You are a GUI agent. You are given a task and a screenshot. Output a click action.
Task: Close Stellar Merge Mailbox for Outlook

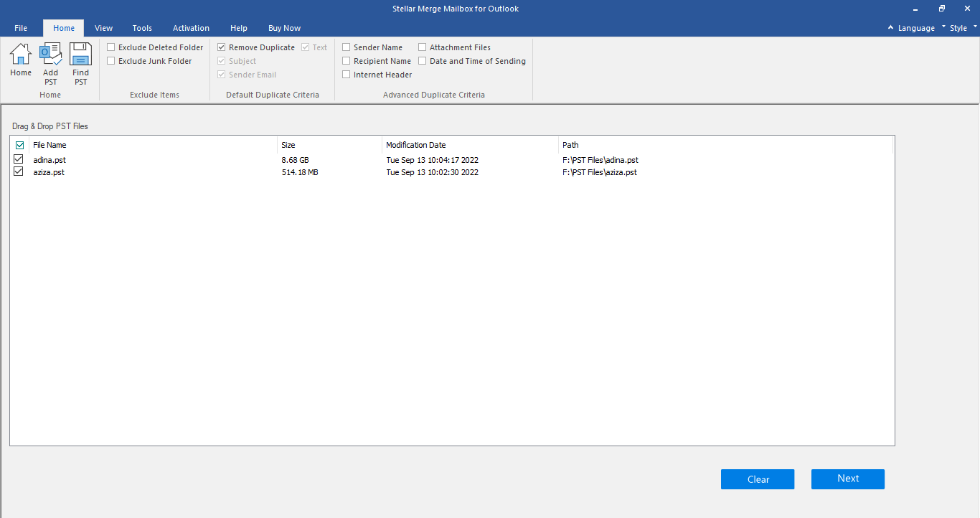tap(967, 9)
